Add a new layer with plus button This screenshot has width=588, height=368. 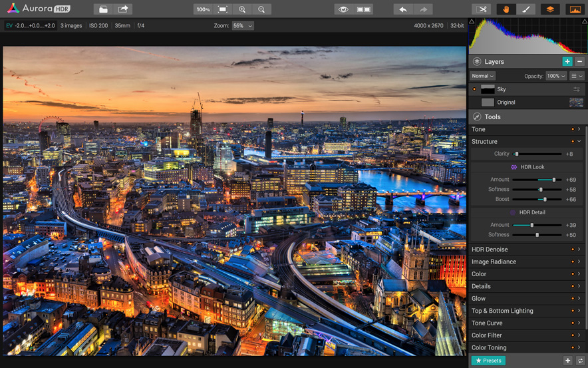click(567, 61)
